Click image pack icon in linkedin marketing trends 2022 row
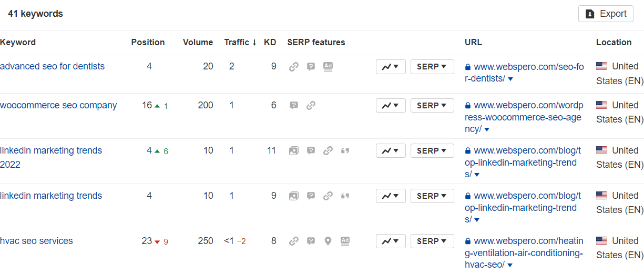The height and width of the screenshot is (274, 644). [294, 150]
